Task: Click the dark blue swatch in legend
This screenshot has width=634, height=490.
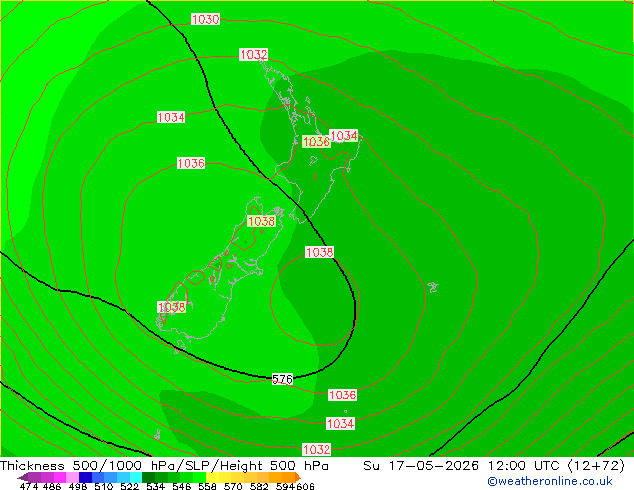Action: (85, 477)
